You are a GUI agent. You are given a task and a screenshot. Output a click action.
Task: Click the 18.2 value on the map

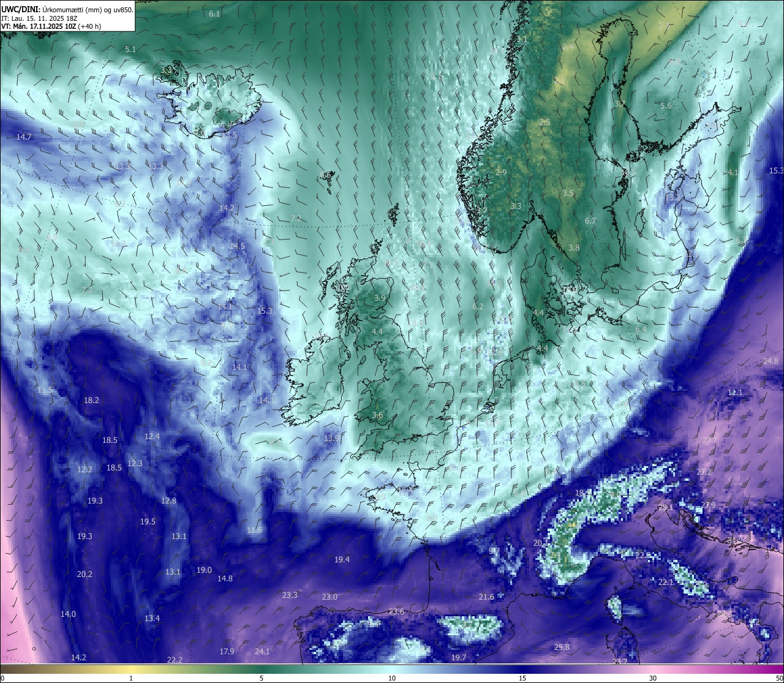91,400
